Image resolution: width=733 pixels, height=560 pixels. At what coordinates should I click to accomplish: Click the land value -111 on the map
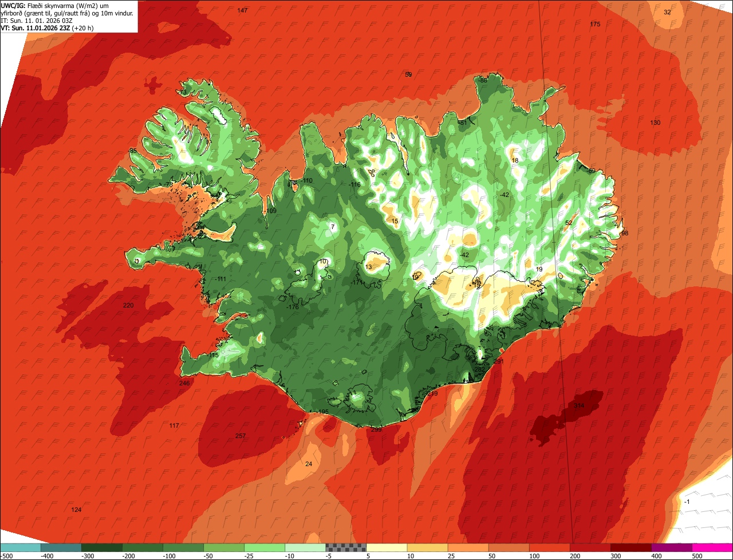(x=221, y=279)
